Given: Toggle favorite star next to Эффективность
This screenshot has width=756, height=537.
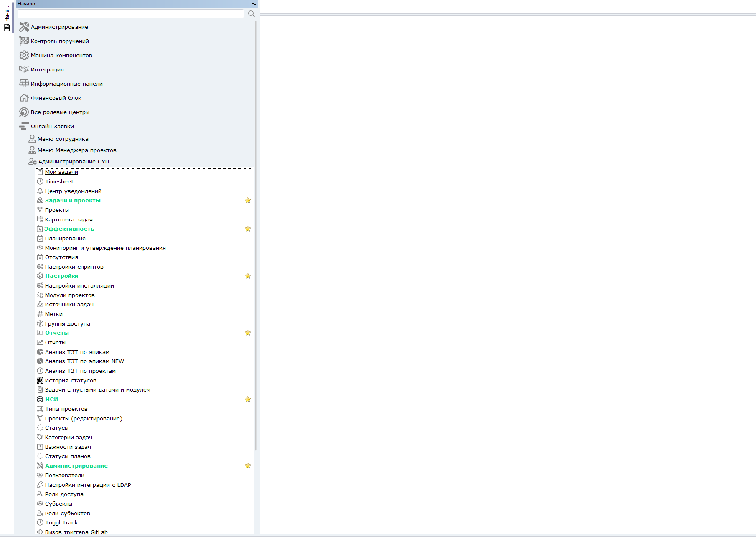Looking at the screenshot, I should click(248, 229).
